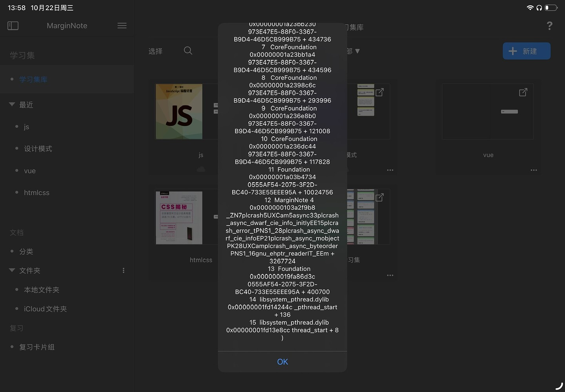This screenshot has height=392, width=565.
Task: Click the 文件夹 three-dot options icon
Action: [124, 270]
